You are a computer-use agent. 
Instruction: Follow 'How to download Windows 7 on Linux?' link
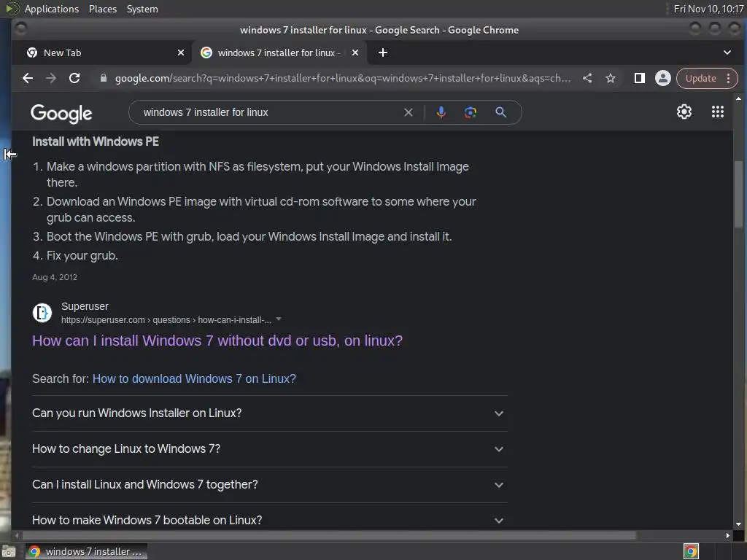click(194, 378)
